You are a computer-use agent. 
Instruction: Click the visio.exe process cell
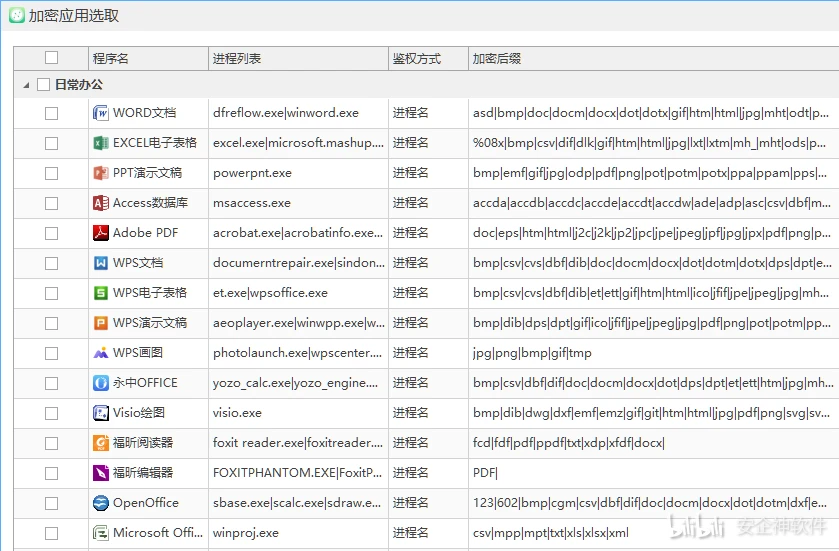click(x=298, y=412)
